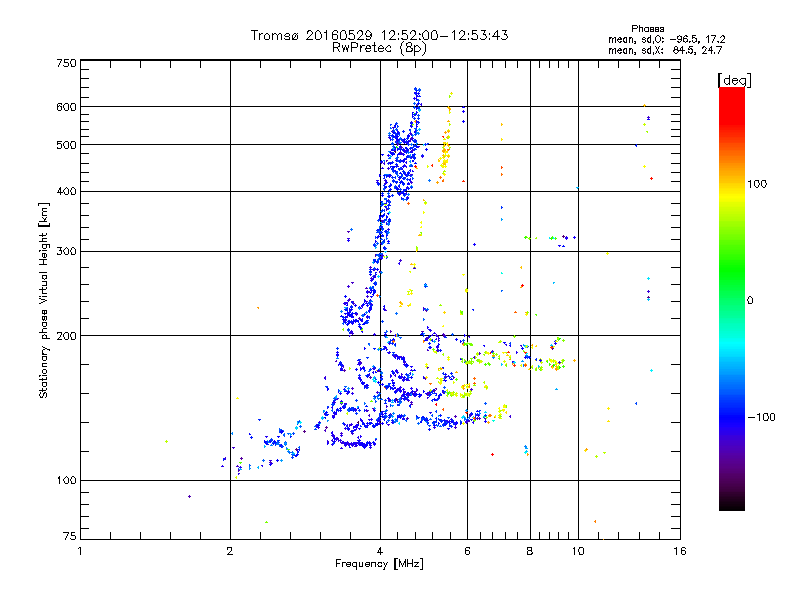Click the y-axis tick label '75'

click(70, 536)
